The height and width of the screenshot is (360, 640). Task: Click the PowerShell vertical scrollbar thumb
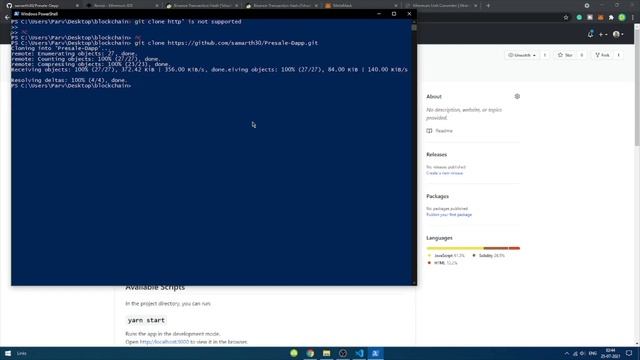(x=414, y=28)
